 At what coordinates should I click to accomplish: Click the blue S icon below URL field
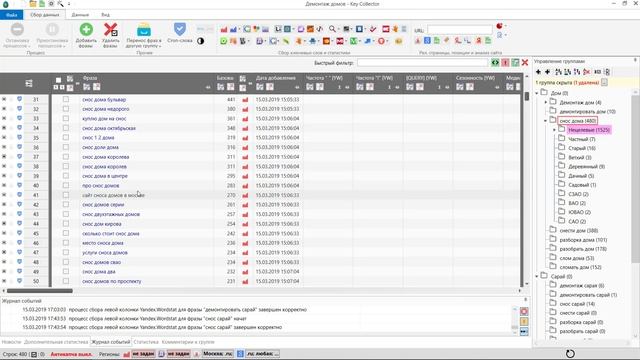[x=427, y=40]
